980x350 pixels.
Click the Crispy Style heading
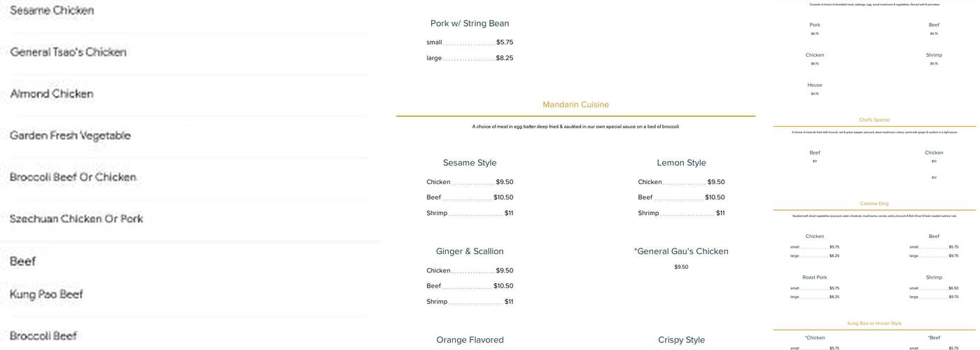[x=681, y=339]
